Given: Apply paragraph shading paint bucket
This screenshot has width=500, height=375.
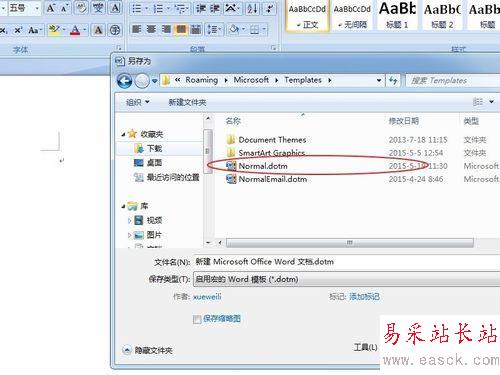Looking at the screenshot, I should [234, 29].
